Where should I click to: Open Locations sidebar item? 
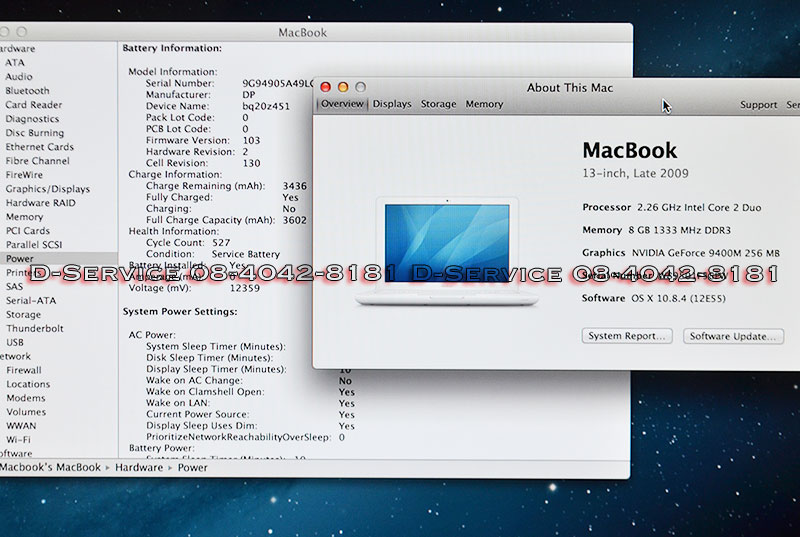click(x=28, y=384)
